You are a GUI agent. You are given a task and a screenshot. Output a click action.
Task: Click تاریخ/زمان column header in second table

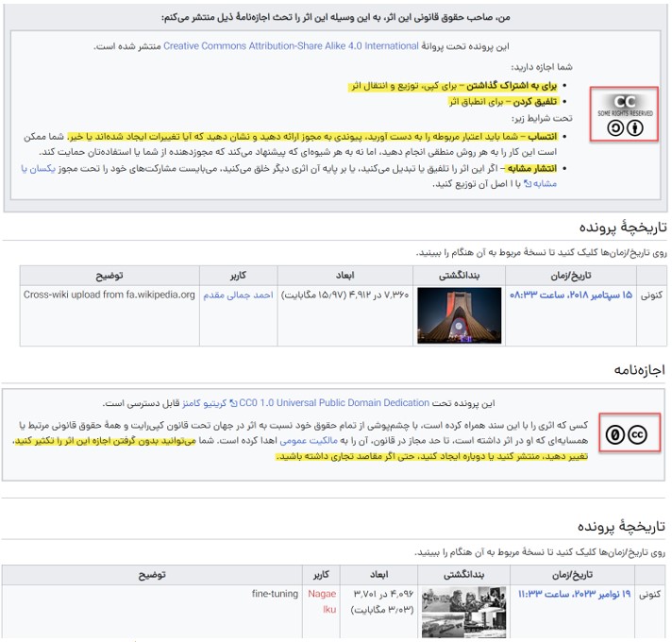tap(572, 574)
